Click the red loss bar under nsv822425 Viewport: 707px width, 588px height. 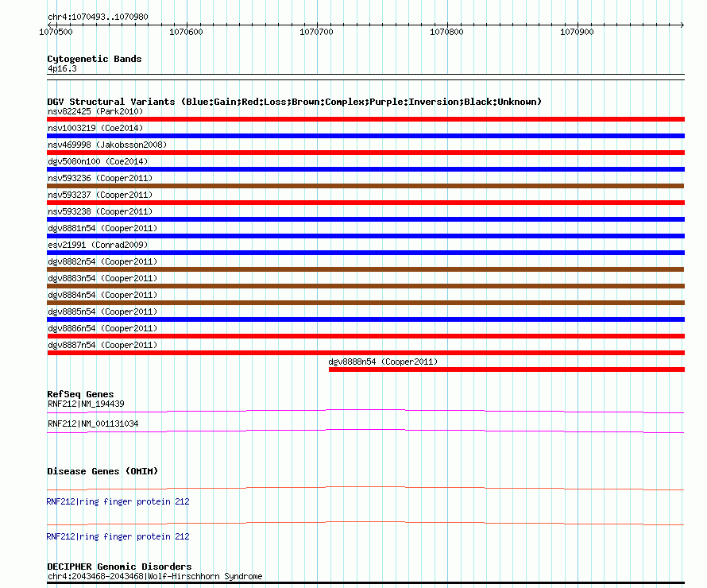[x=365, y=119]
